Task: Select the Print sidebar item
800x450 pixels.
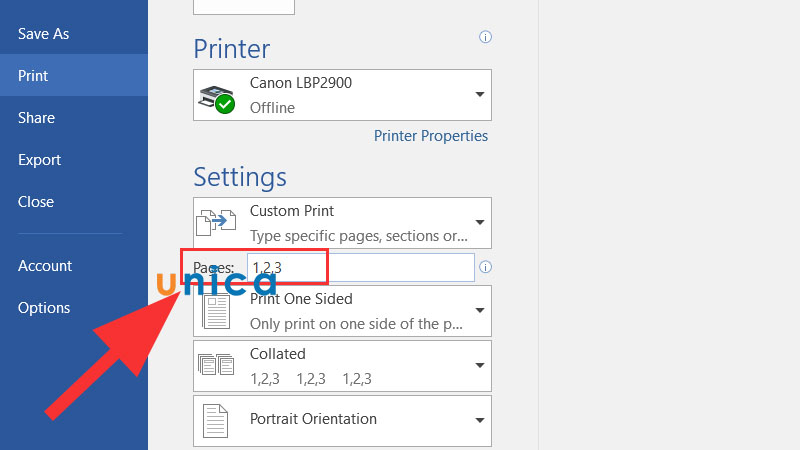Action: click(33, 76)
